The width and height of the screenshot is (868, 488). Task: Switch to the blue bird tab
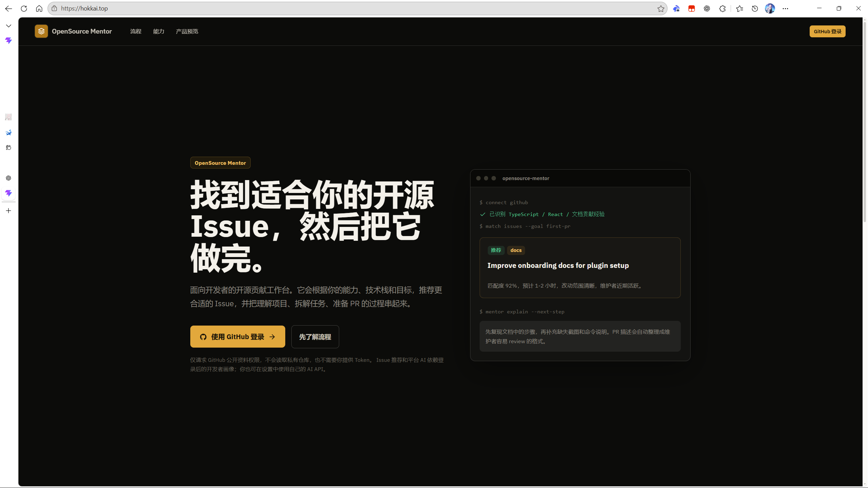pyautogui.click(x=8, y=132)
